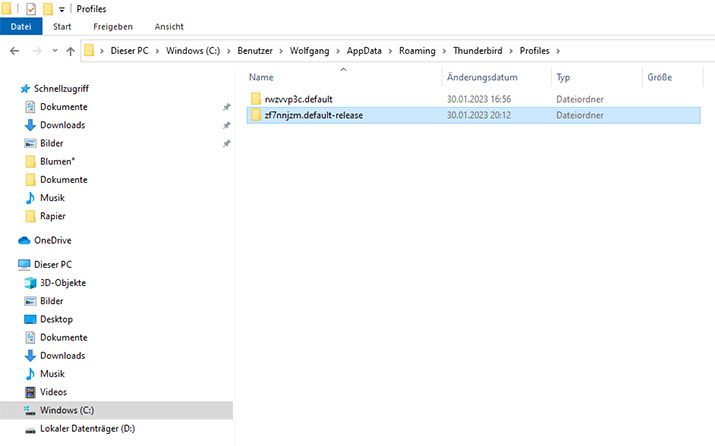This screenshot has width=715, height=446.
Task: Select the zf7nnjzm.default-release folder
Action: 473,115
